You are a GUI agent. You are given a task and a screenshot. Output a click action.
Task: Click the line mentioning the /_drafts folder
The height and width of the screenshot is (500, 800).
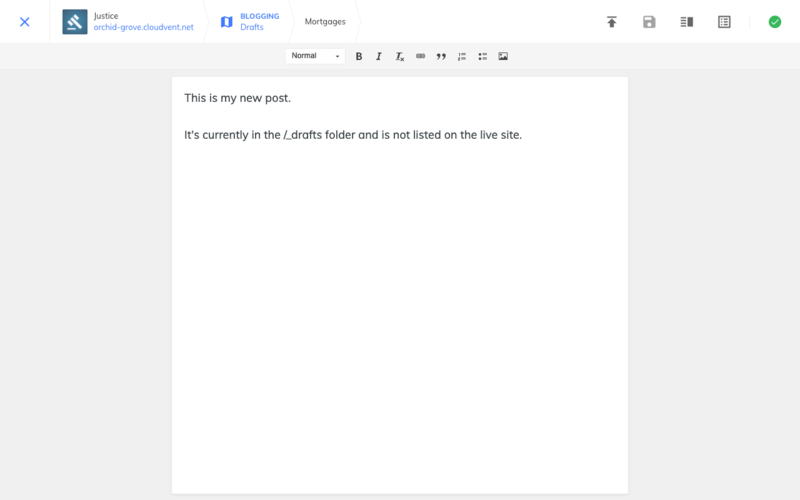pos(353,135)
